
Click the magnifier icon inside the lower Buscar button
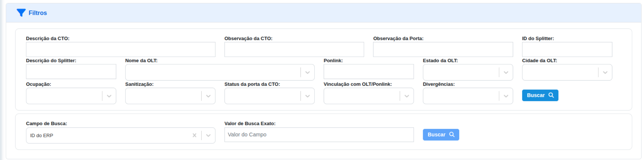point(452,134)
